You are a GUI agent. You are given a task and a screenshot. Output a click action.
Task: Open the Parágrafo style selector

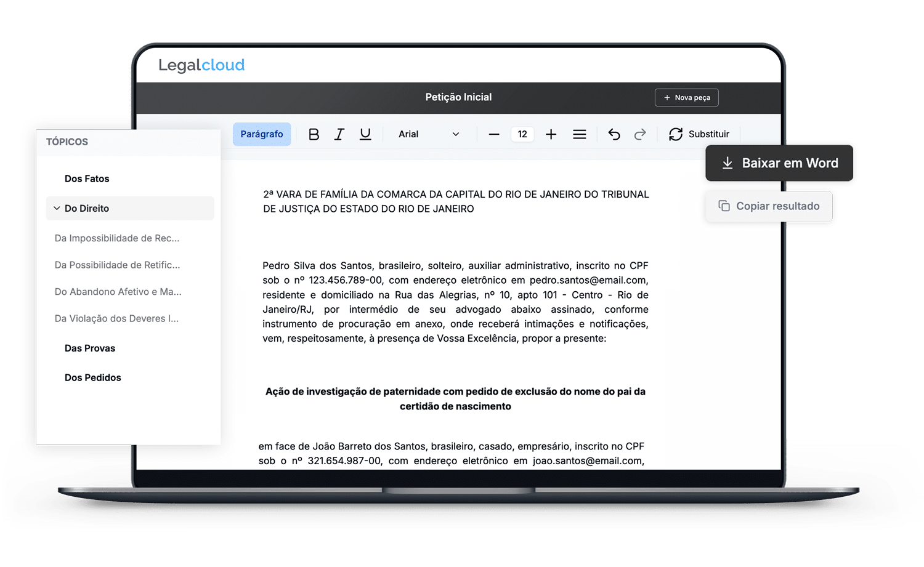[262, 134]
